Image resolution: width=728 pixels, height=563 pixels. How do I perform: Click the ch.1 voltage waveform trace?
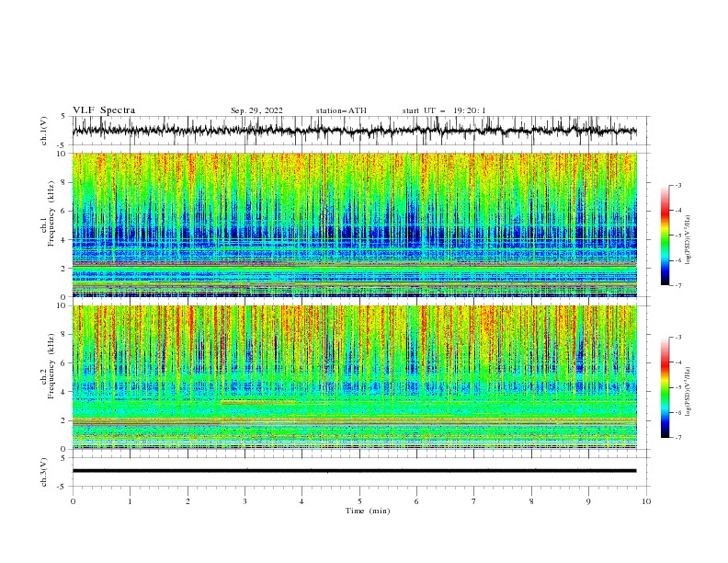point(354,131)
